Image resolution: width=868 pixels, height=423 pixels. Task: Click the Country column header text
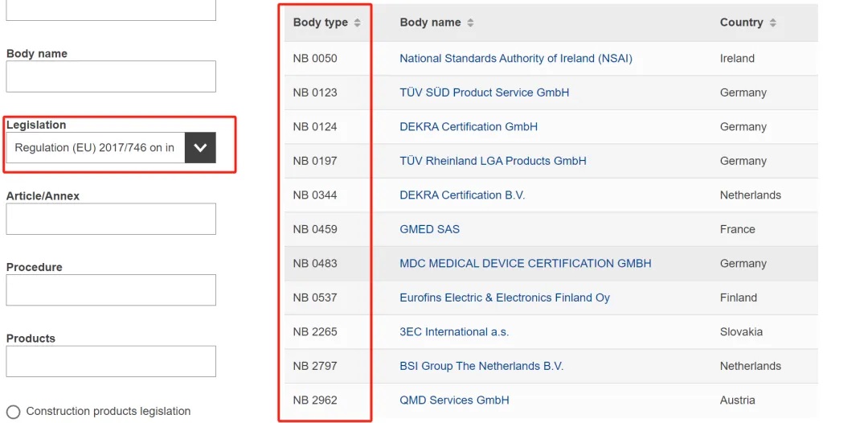point(741,23)
